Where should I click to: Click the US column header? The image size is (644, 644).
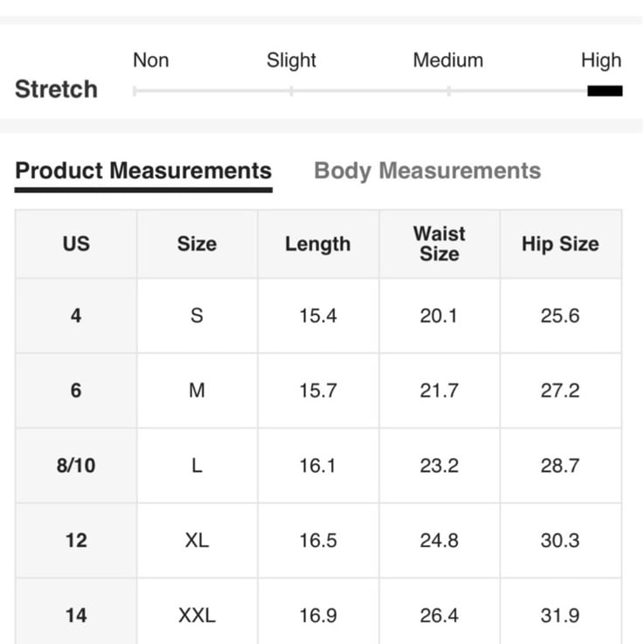coord(76,244)
